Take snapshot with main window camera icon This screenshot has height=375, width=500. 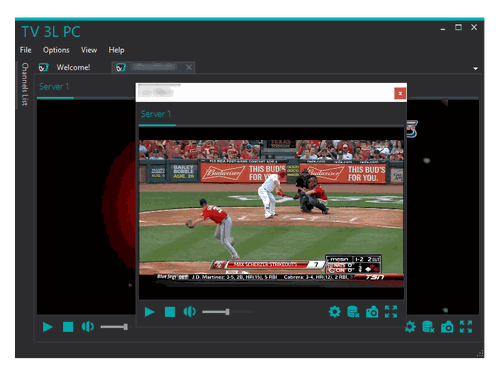pos(447,327)
